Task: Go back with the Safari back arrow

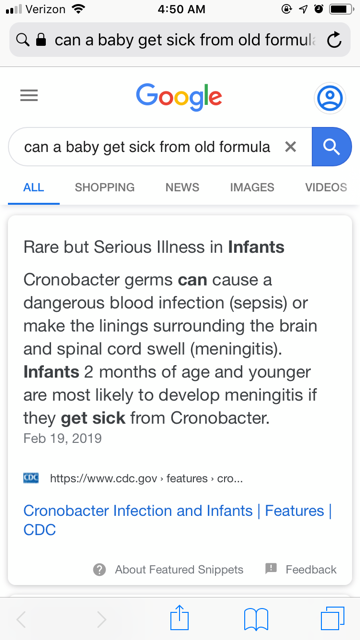Action: coord(21,620)
